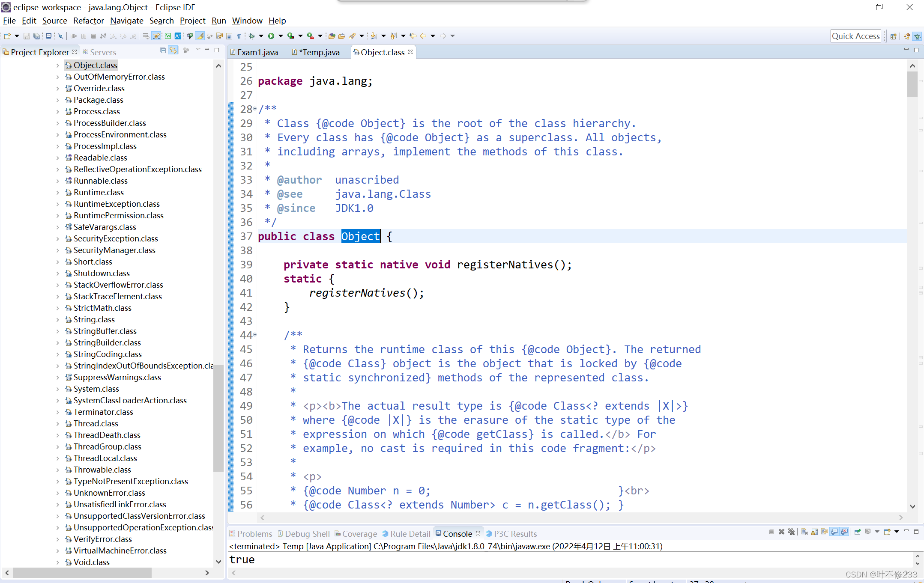Screen dimensions: 924x583
Task: Click the Save All toolbar icon
Action: click(x=36, y=36)
